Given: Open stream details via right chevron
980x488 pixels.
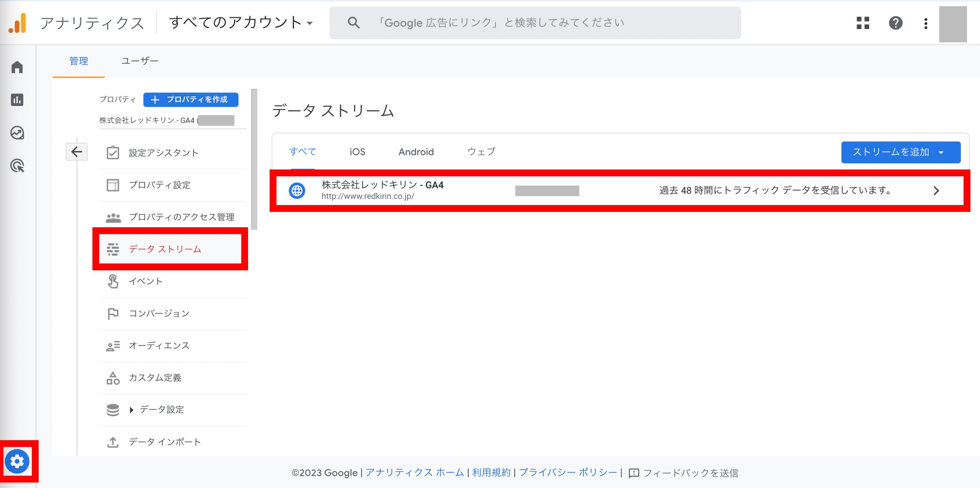Looking at the screenshot, I should pyautogui.click(x=936, y=190).
